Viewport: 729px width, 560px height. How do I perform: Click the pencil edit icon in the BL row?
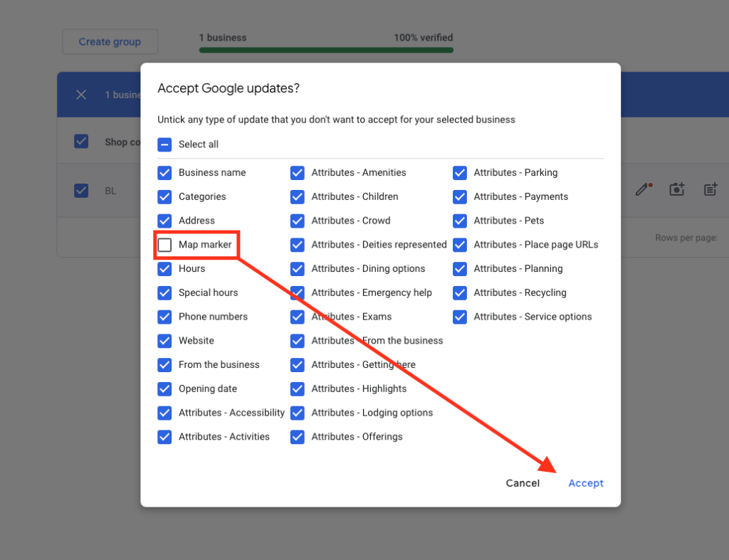(643, 189)
